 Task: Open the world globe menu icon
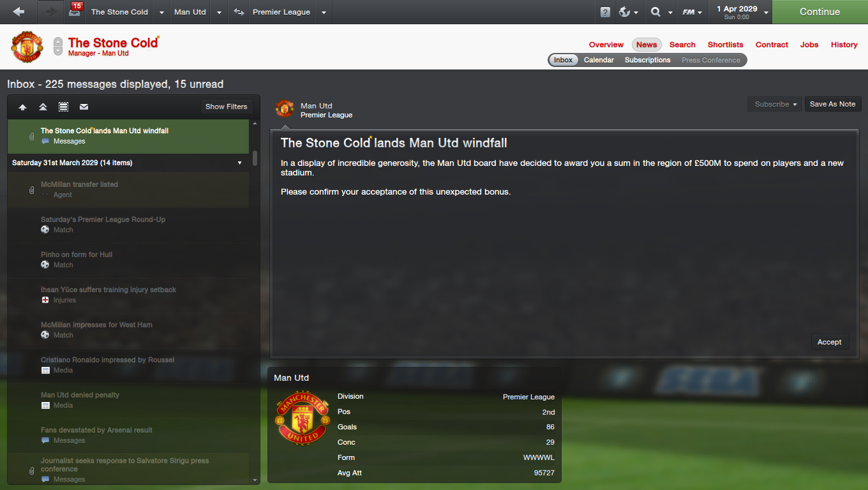point(625,12)
